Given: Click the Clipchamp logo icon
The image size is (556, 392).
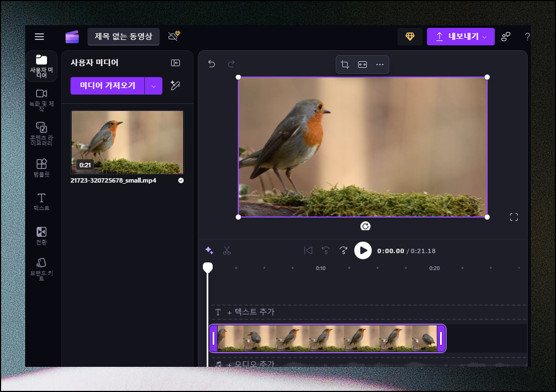Looking at the screenshot, I should click(72, 37).
